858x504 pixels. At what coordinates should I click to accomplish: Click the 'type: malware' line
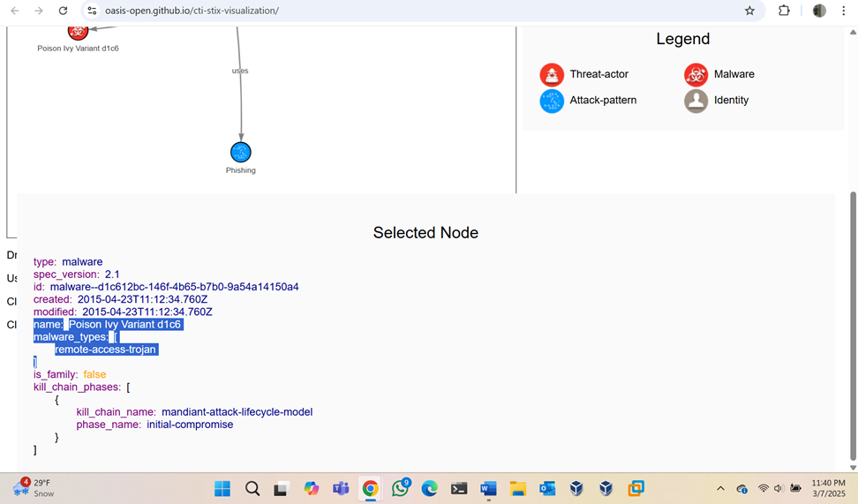pyautogui.click(x=68, y=261)
